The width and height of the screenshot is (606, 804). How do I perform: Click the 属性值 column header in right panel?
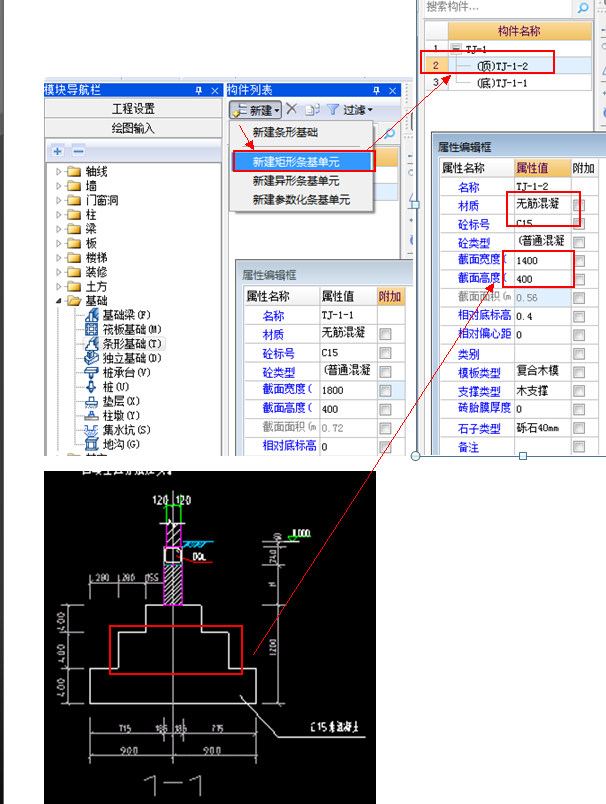[x=542, y=168]
